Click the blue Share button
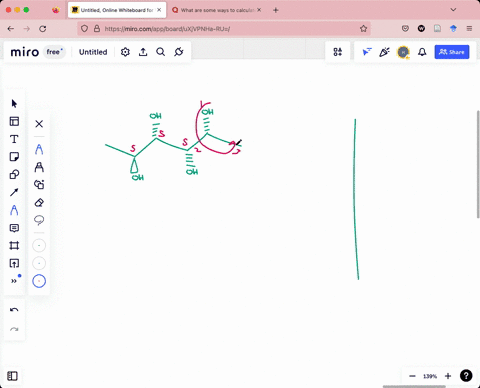 click(452, 52)
